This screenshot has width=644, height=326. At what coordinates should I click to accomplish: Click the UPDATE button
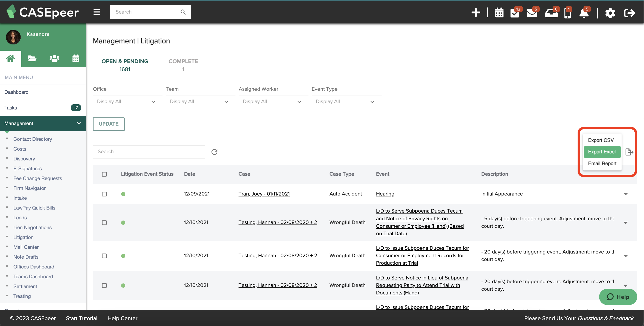click(109, 124)
